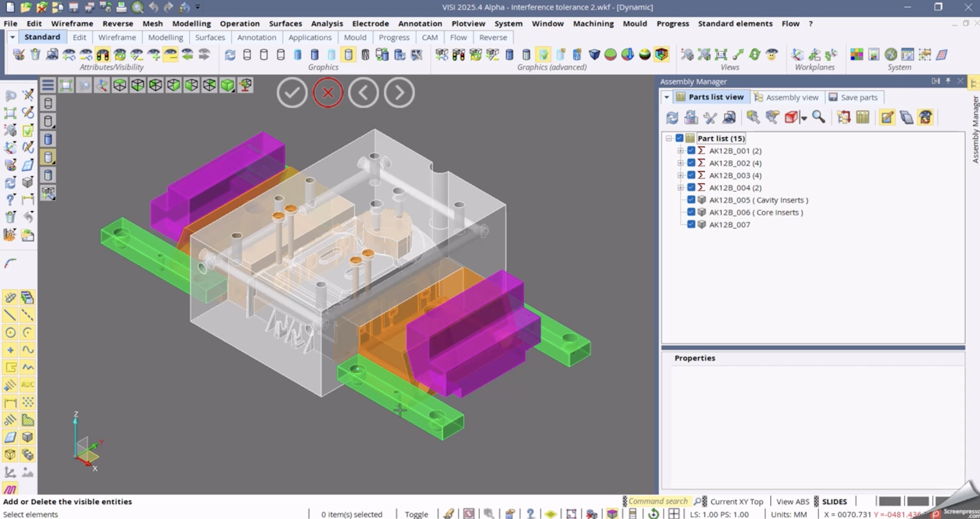Click the undo arrow icon
980x519 pixels.
coord(153,7)
